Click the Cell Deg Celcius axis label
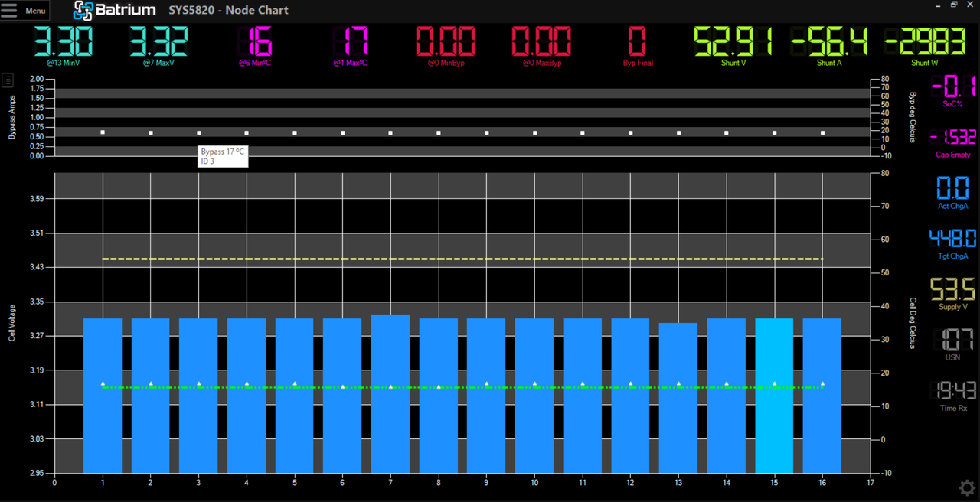The height and width of the screenshot is (502, 980). click(913, 323)
